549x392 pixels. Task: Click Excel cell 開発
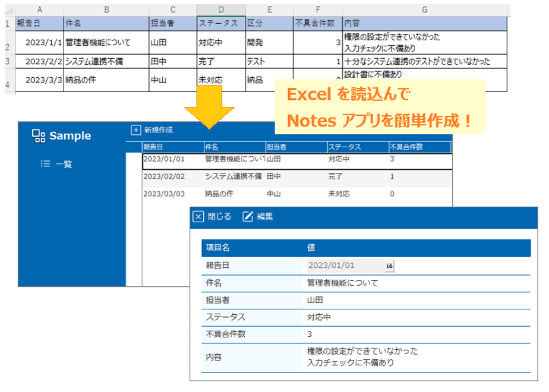269,42
